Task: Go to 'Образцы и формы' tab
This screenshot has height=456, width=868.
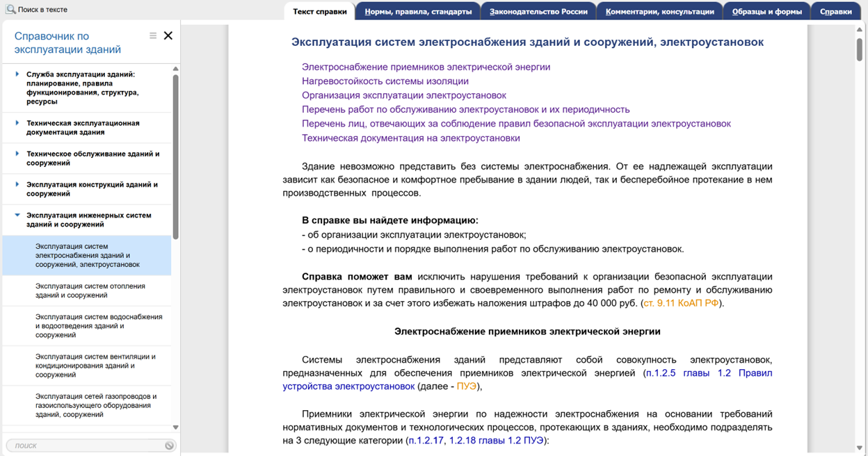Action: [766, 11]
